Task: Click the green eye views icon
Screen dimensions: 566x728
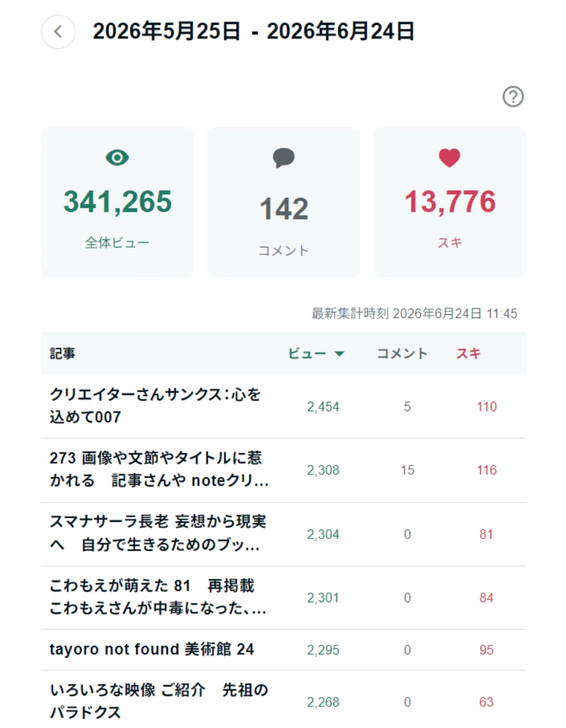Action: coord(117,157)
